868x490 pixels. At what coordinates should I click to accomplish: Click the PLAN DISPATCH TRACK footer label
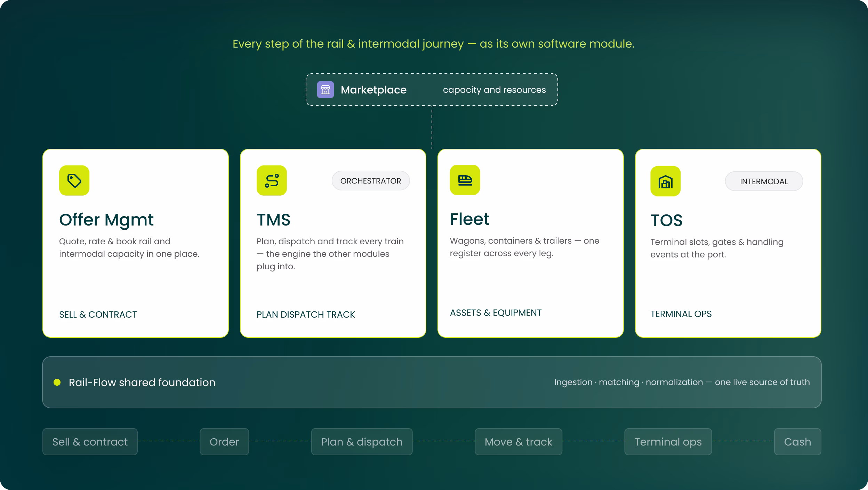click(x=306, y=315)
